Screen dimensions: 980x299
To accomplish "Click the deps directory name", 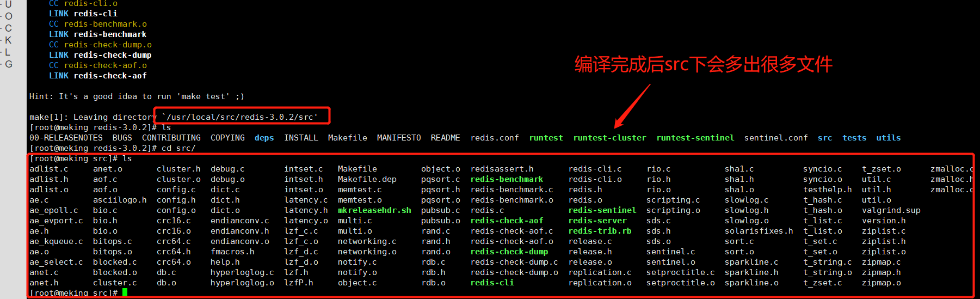I will [x=264, y=138].
